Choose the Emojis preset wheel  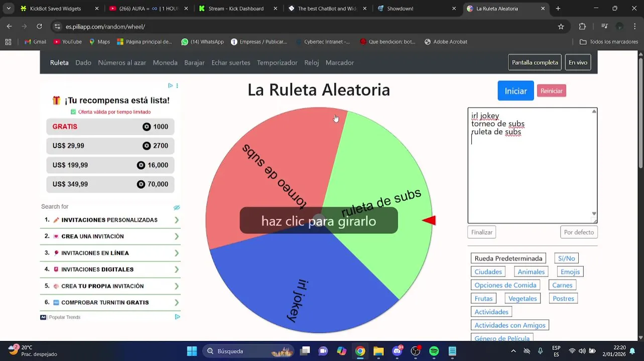point(570,272)
